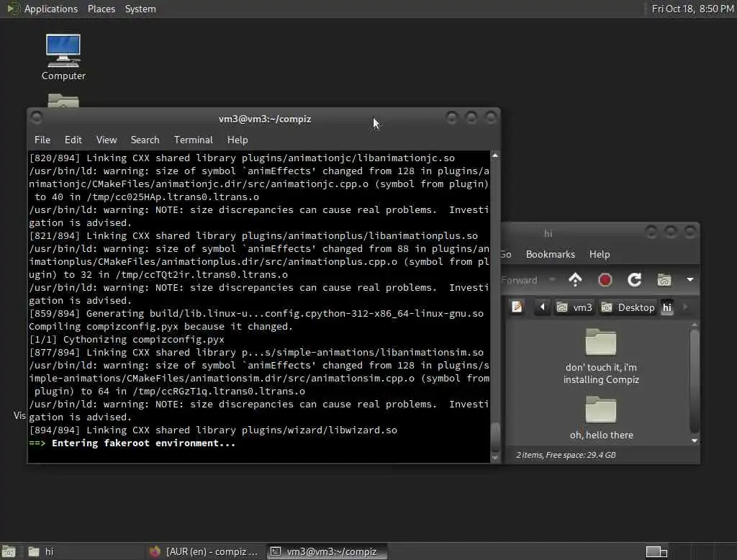Click the Applications menu logo icon
The height and width of the screenshot is (560, 737).
(13, 9)
